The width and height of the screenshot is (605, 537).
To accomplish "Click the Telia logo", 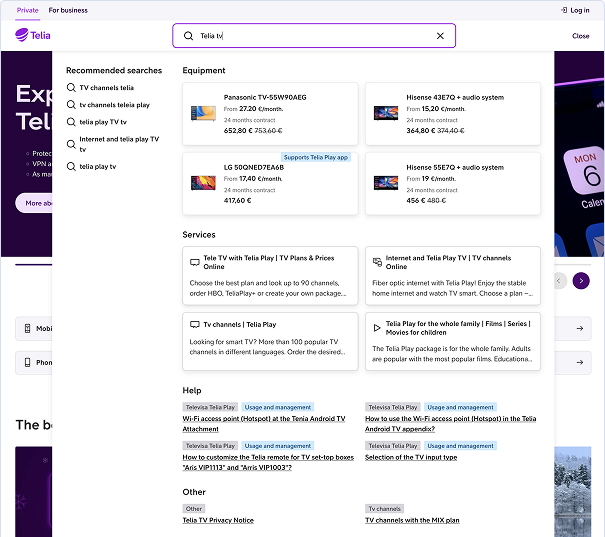I will (x=33, y=35).
